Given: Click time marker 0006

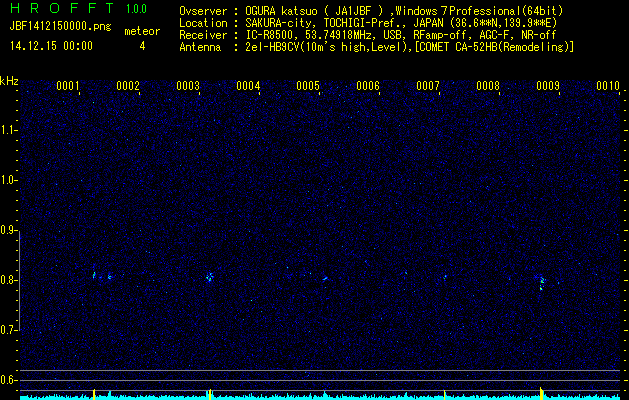Looking at the screenshot, I should [368, 86].
